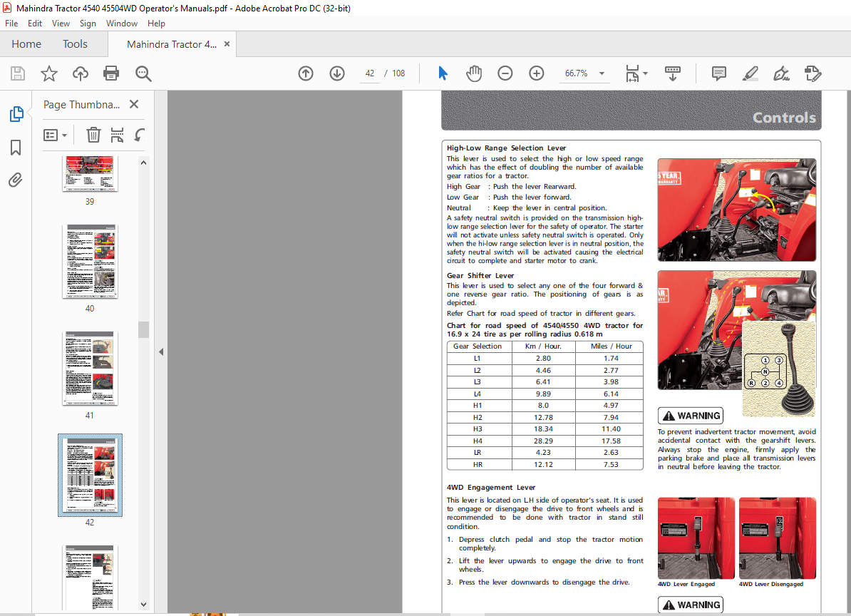Click the '/ 108' total pages label
851x616 pixels.
click(x=395, y=73)
